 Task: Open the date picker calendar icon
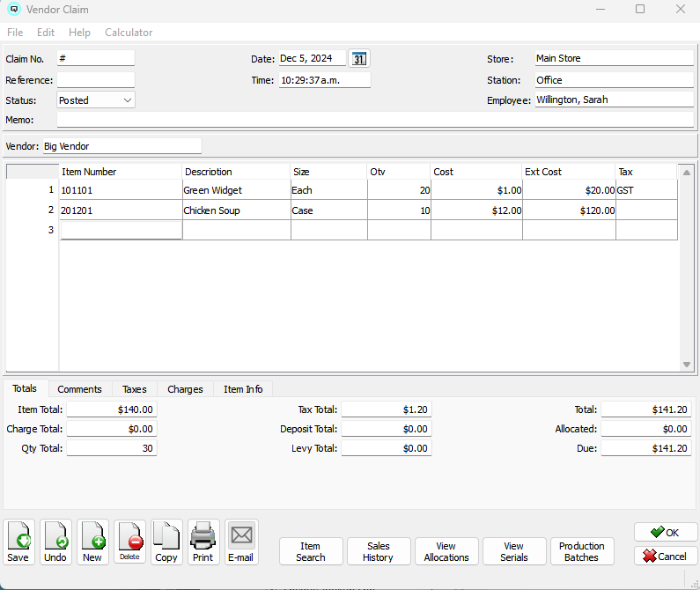pyautogui.click(x=359, y=58)
